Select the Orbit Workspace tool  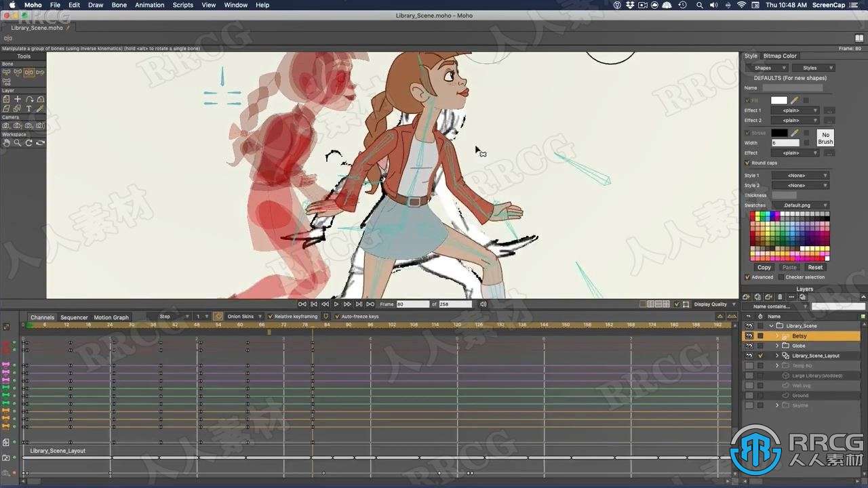[40, 142]
